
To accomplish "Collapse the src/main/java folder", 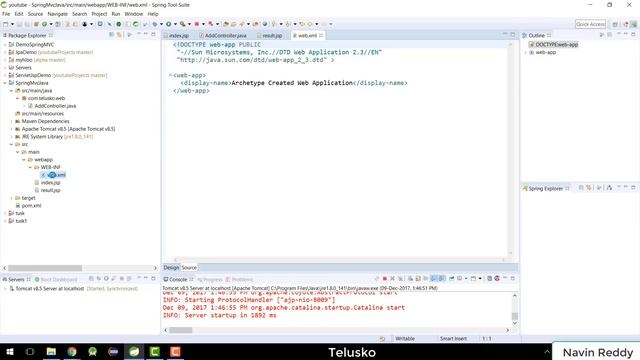I will click(x=11, y=91).
